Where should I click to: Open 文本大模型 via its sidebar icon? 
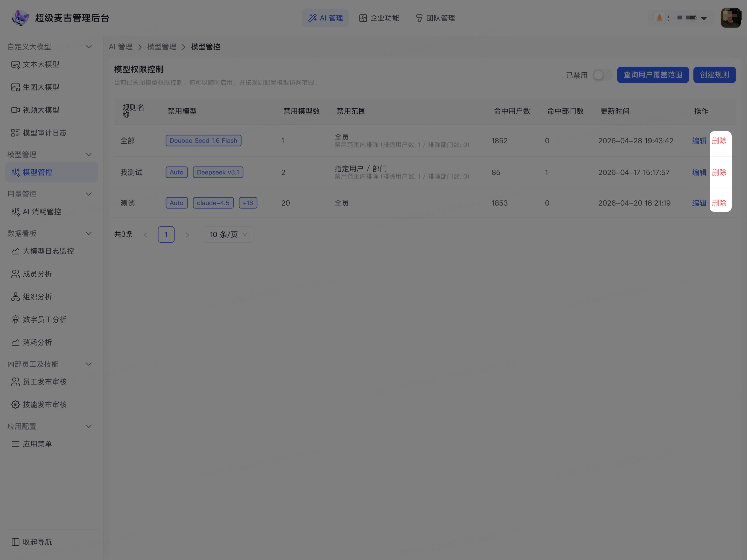point(16,65)
